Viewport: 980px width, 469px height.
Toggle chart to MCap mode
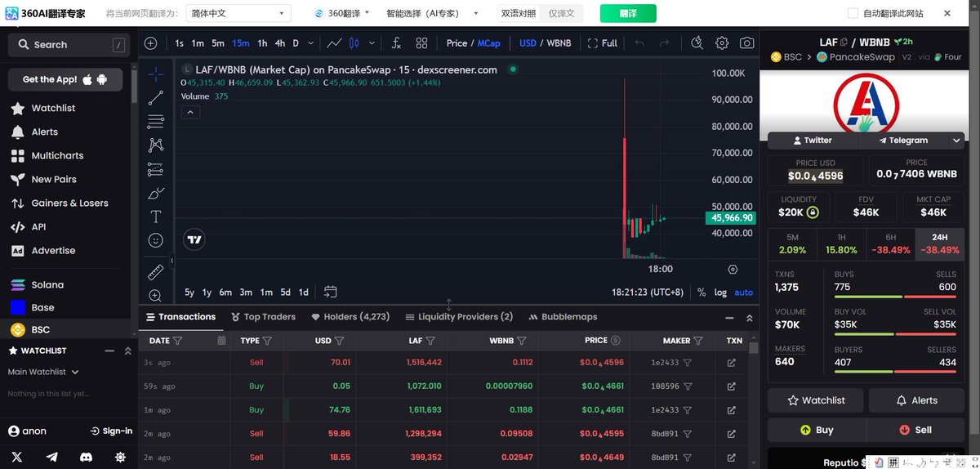(489, 43)
